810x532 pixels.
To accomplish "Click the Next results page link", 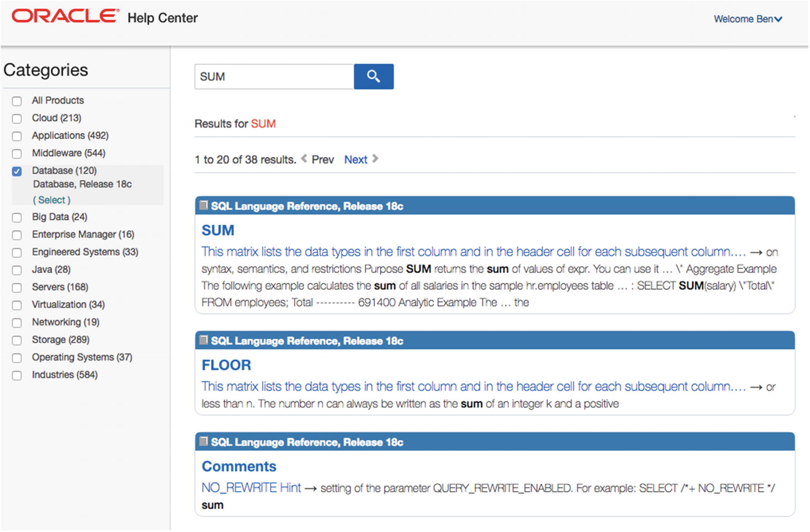I will [355, 160].
